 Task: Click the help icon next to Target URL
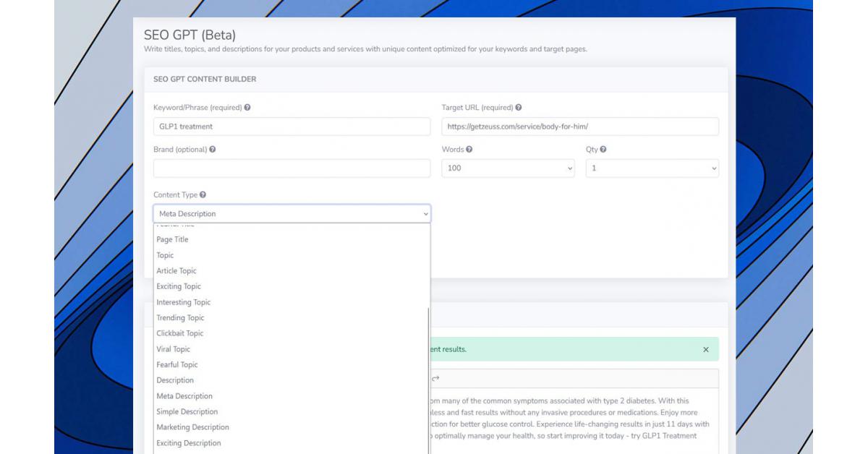pos(519,108)
